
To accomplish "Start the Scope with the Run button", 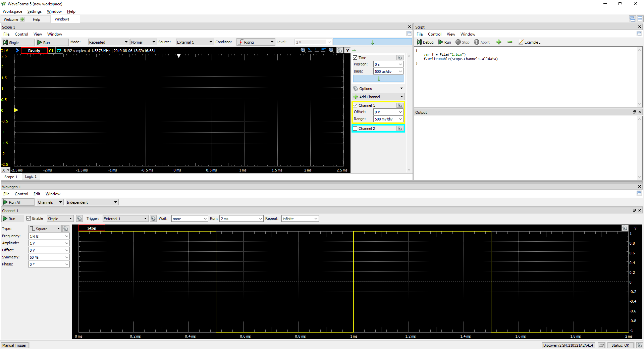I will (52, 42).
